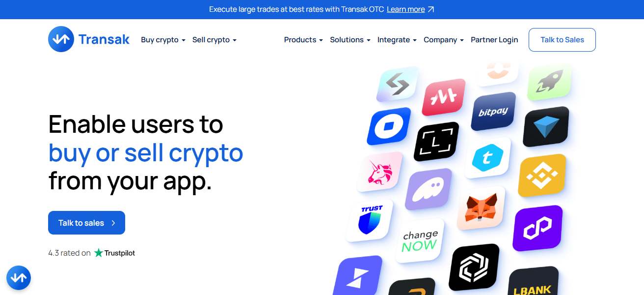Expand the Buy crypto dropdown

163,40
